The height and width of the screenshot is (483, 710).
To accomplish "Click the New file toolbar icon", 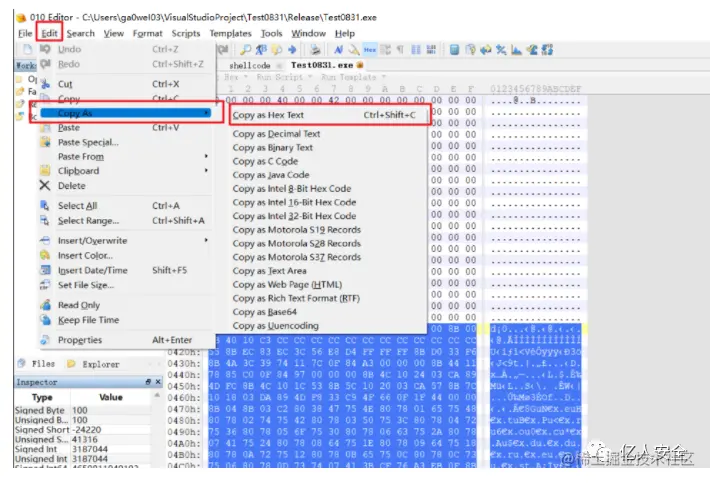I will pos(28,49).
